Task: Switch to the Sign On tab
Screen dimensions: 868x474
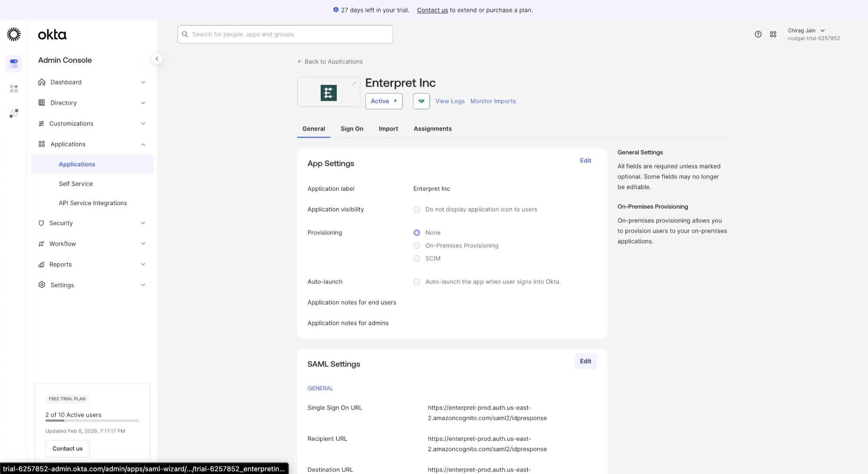Action: click(x=352, y=129)
